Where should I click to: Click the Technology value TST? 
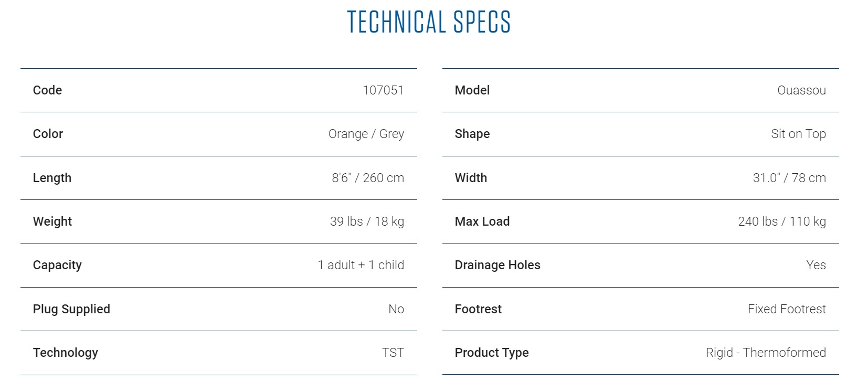393,353
